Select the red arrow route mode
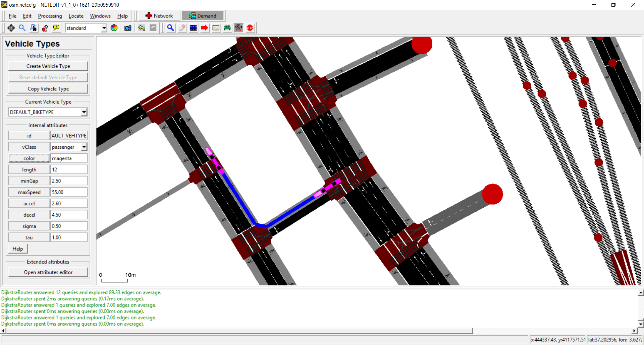 point(205,28)
